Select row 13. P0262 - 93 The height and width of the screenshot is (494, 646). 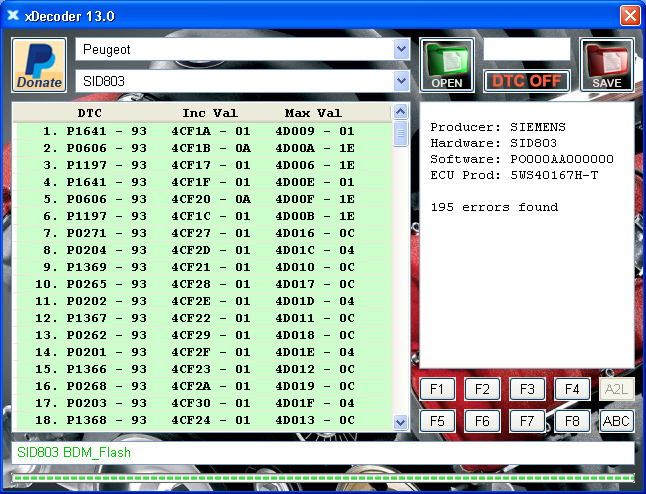[202, 335]
